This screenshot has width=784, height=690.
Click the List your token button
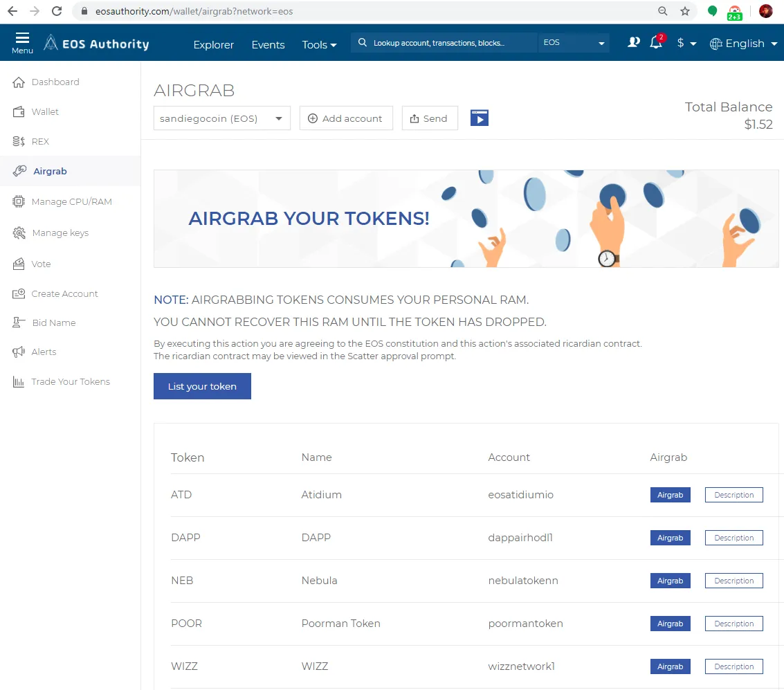(x=202, y=386)
